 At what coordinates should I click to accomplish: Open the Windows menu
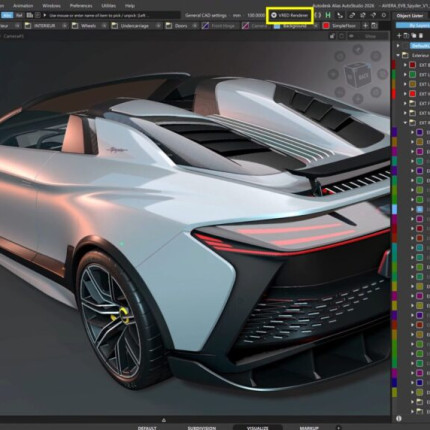51,6
